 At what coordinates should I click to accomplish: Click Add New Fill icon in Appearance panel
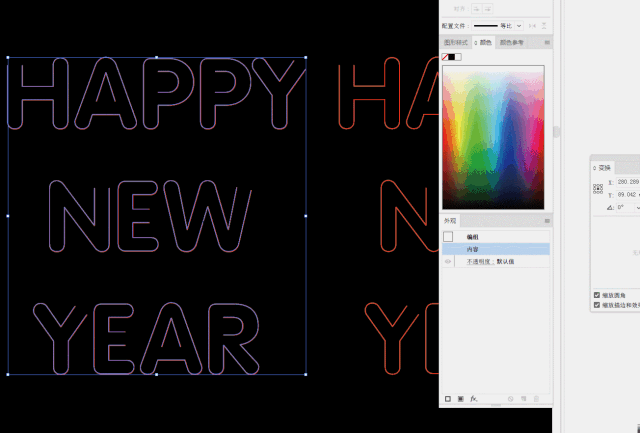click(460, 399)
